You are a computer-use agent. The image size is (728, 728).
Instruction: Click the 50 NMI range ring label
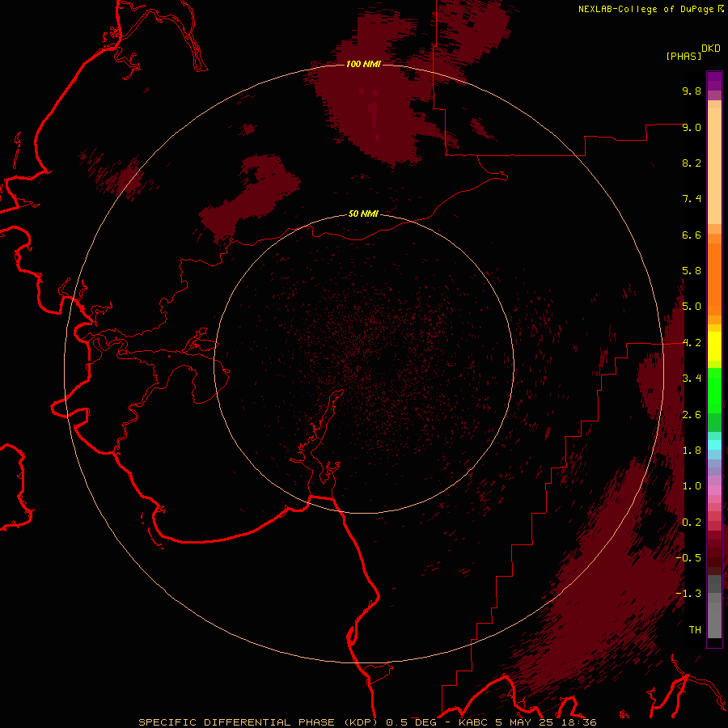point(363,214)
